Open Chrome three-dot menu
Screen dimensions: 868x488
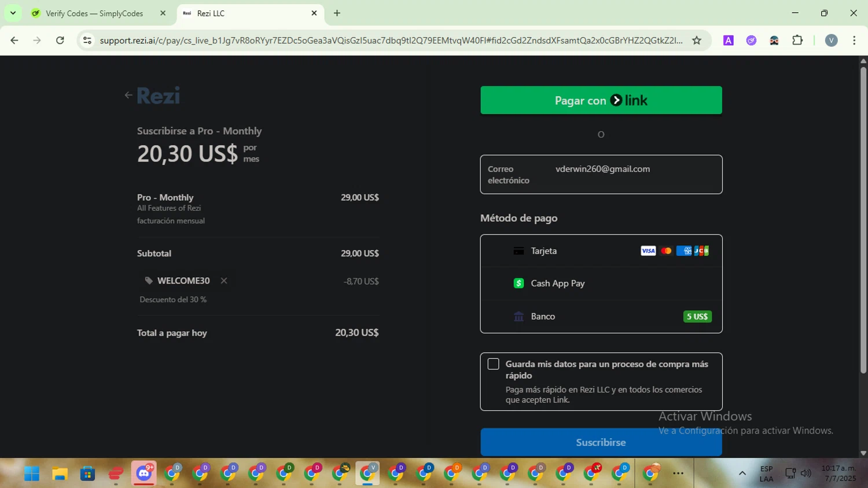point(854,41)
